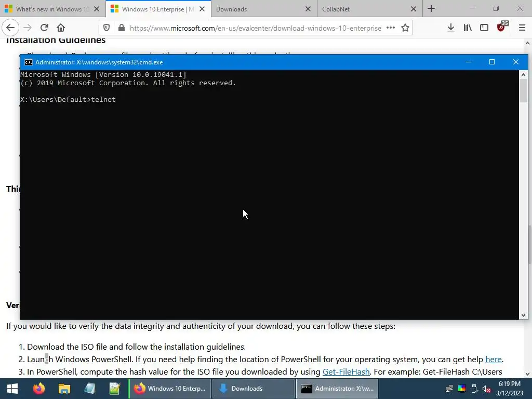Switch to Windows 10 Enterp... taskbar window
This screenshot has width=532, height=399.
[170, 389]
